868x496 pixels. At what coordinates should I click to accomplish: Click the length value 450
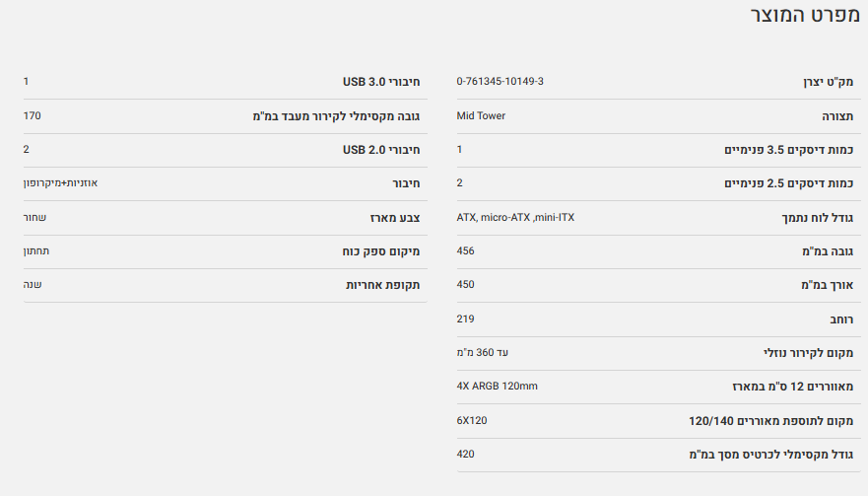466,284
